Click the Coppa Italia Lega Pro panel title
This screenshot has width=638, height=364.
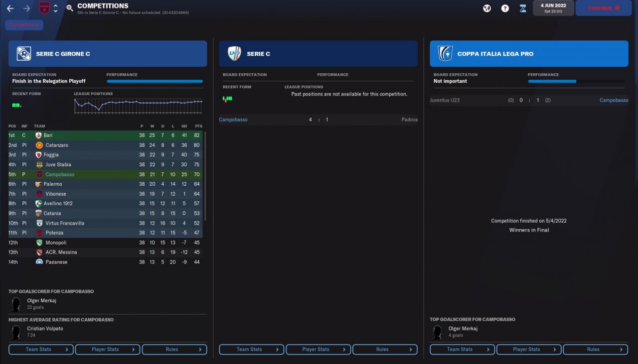point(495,54)
